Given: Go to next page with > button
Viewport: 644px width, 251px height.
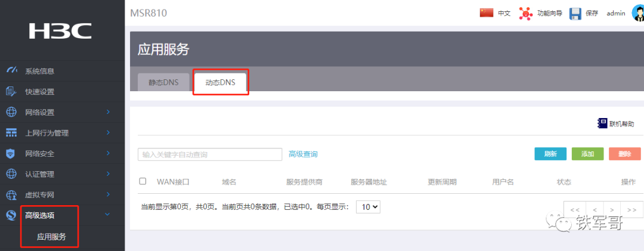Looking at the screenshot, I should (x=612, y=209).
